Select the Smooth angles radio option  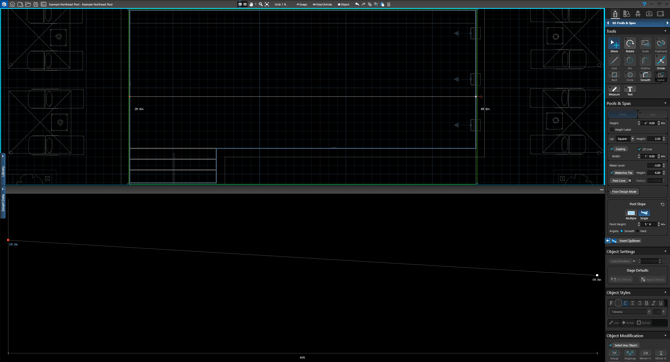pyautogui.click(x=622, y=231)
